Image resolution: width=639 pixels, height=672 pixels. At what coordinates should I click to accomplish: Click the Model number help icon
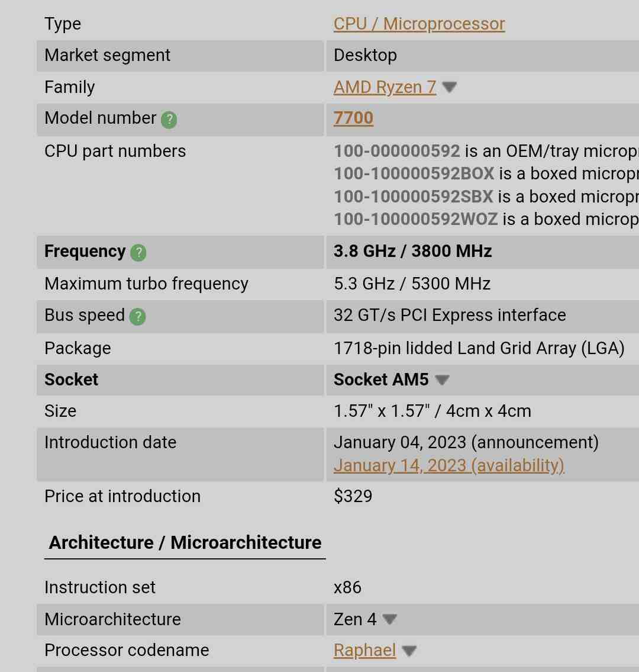[169, 120]
